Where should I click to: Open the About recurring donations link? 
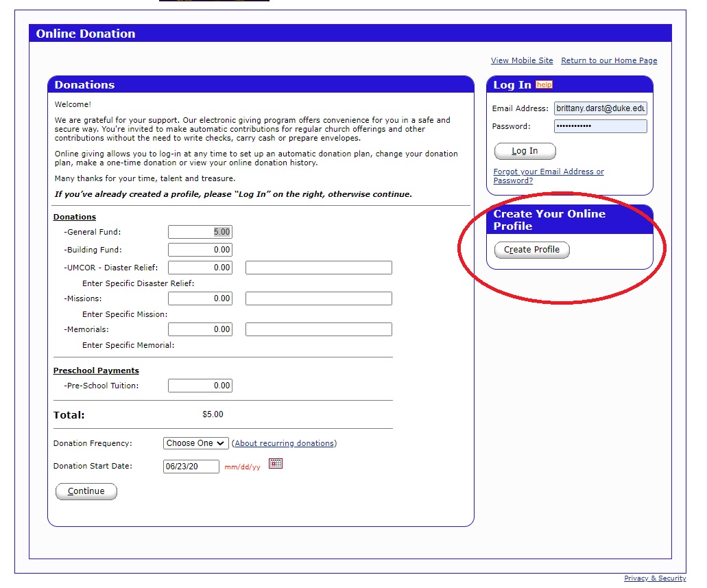point(285,443)
